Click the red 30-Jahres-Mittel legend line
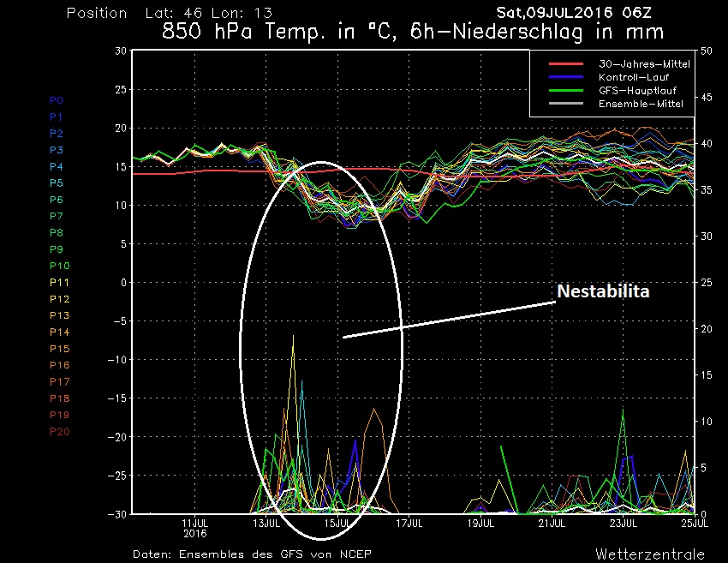 tap(566, 63)
